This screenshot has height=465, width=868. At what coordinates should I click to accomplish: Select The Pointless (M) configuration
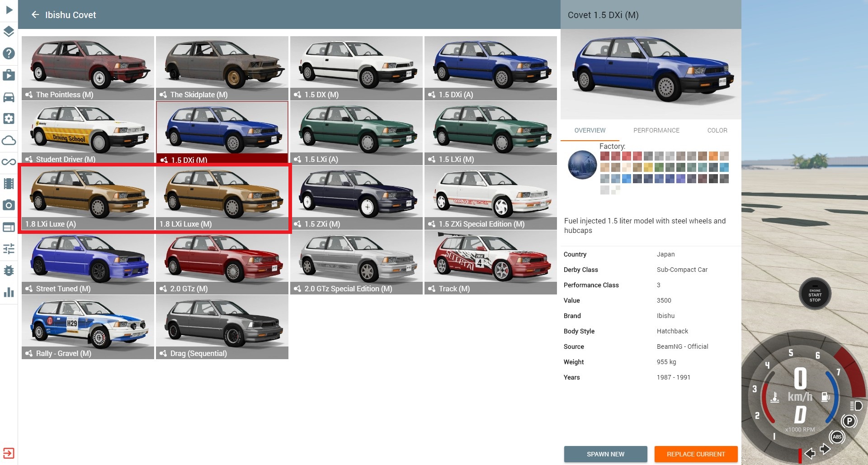(88, 68)
